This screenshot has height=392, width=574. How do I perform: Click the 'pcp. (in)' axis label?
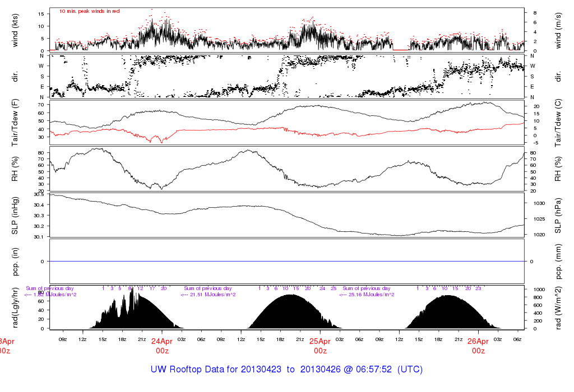15,262
